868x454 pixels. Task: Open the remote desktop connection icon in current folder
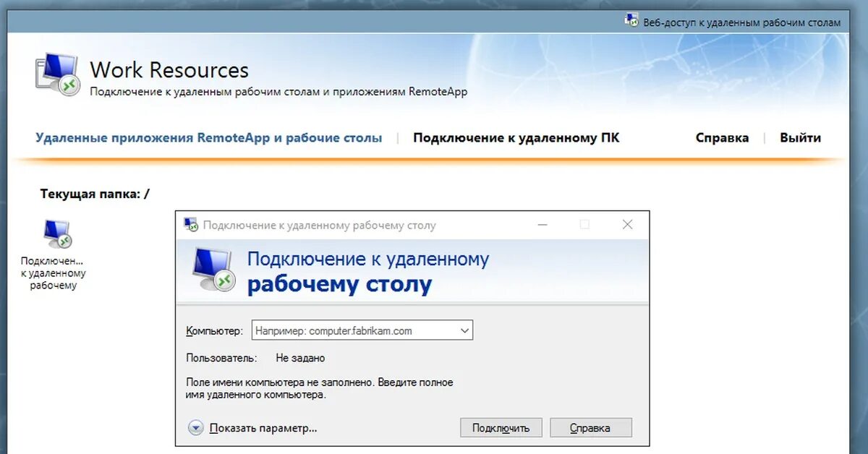pos(57,234)
